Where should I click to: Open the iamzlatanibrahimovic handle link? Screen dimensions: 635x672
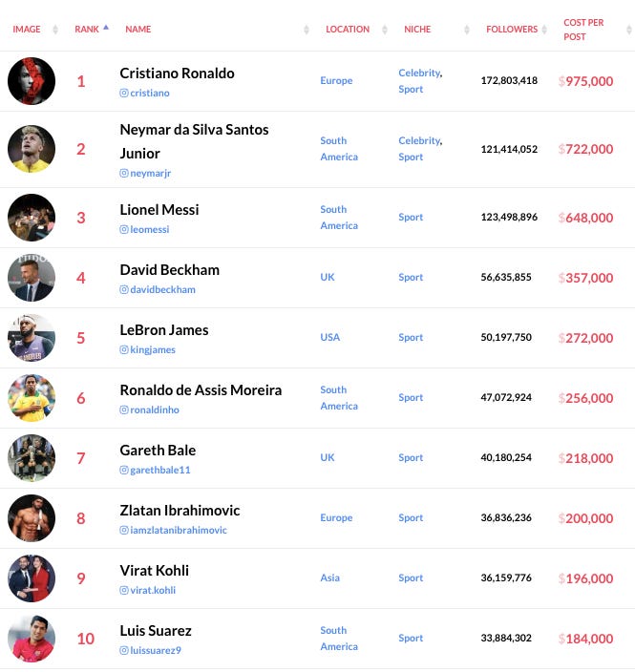179,531
